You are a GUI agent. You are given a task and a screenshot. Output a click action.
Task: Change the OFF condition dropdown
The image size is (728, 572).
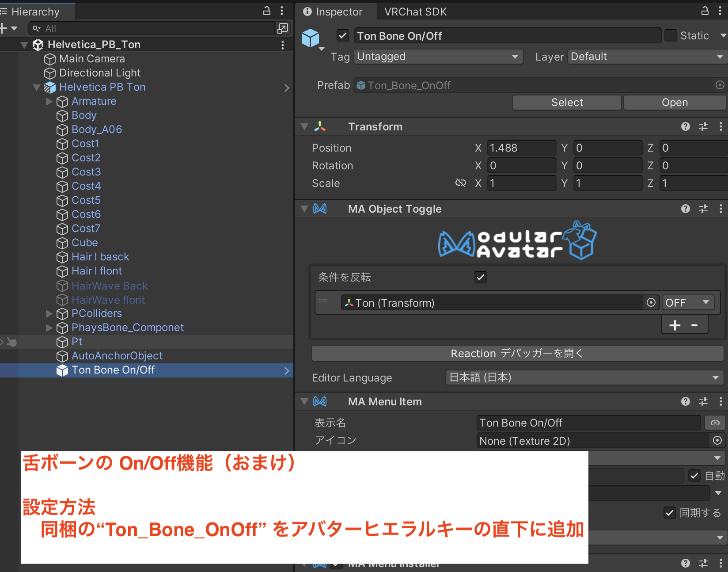pyautogui.click(x=688, y=302)
